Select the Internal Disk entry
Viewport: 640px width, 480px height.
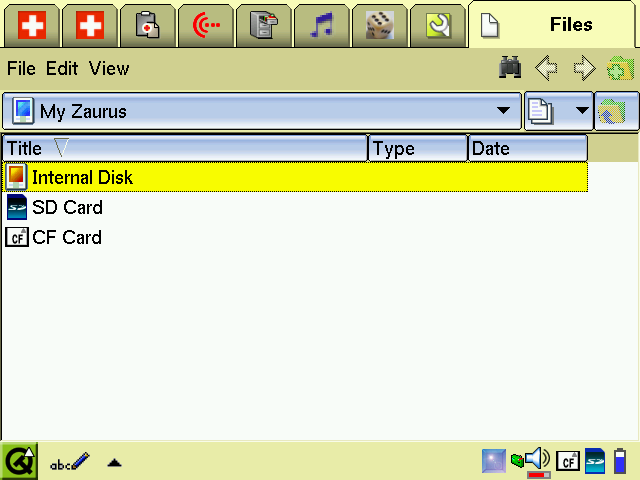point(295,177)
